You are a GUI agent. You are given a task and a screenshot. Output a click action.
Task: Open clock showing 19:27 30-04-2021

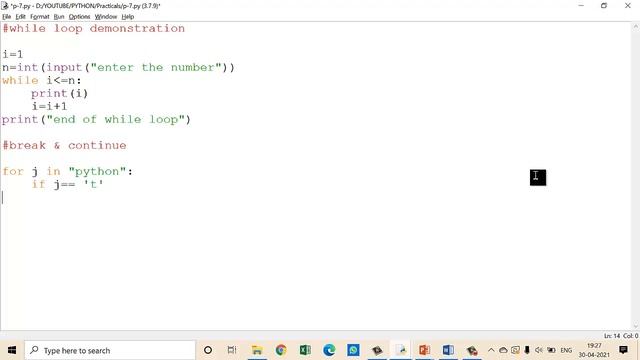(x=594, y=350)
